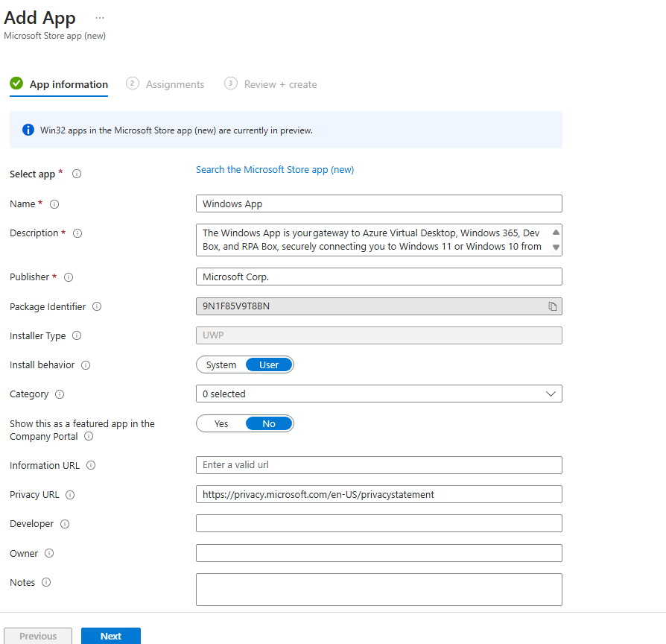
Task: Click the info icon next to Install behavior
Action: tap(86, 365)
